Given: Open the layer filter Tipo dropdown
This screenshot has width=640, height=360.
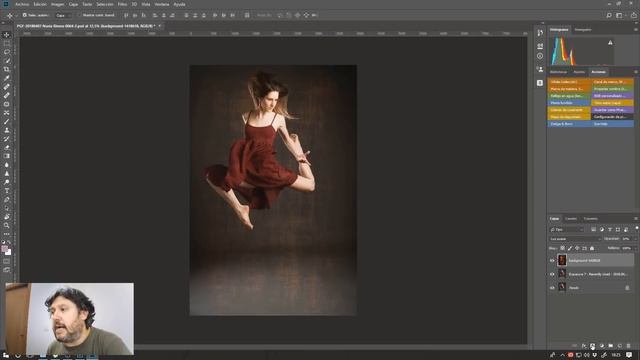Looking at the screenshot, I should tap(567, 229).
